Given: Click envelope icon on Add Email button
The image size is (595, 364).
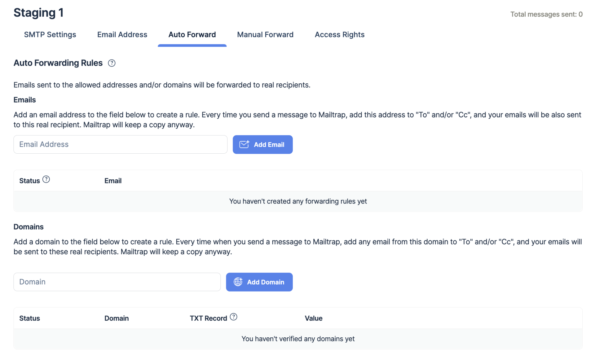Looking at the screenshot, I should coord(244,144).
